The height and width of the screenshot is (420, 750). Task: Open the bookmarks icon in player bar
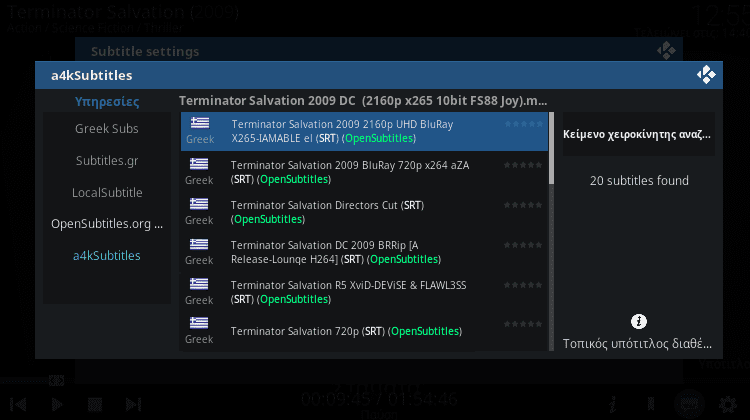point(651,405)
